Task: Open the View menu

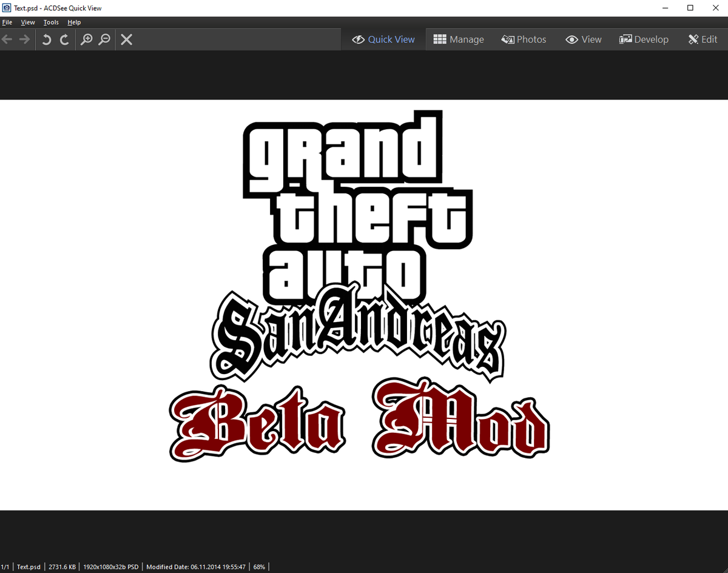Action: [28, 22]
